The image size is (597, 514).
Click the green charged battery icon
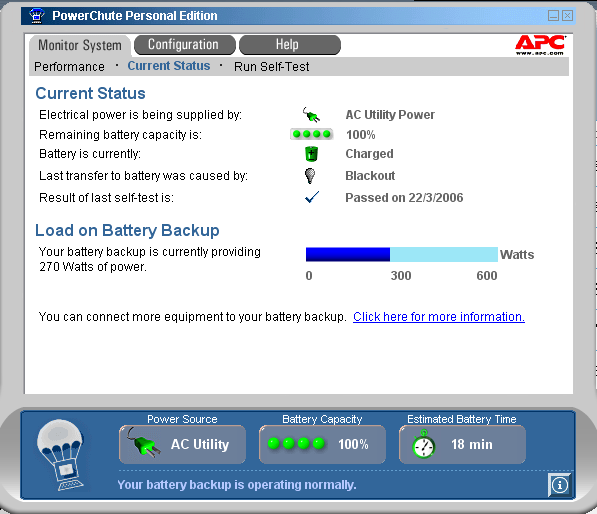pyautogui.click(x=311, y=154)
